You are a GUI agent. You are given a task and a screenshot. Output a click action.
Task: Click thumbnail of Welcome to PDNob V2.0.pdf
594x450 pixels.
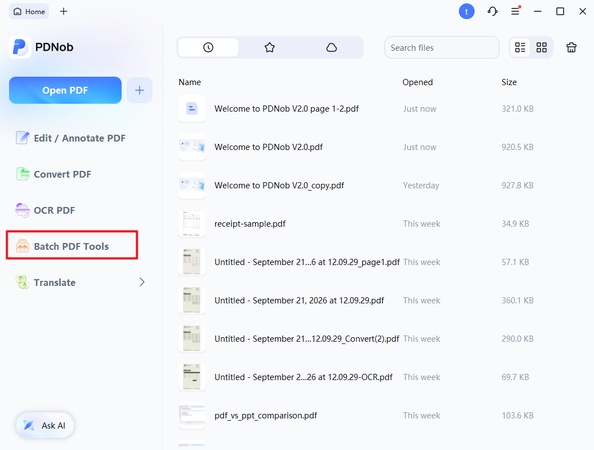192,147
